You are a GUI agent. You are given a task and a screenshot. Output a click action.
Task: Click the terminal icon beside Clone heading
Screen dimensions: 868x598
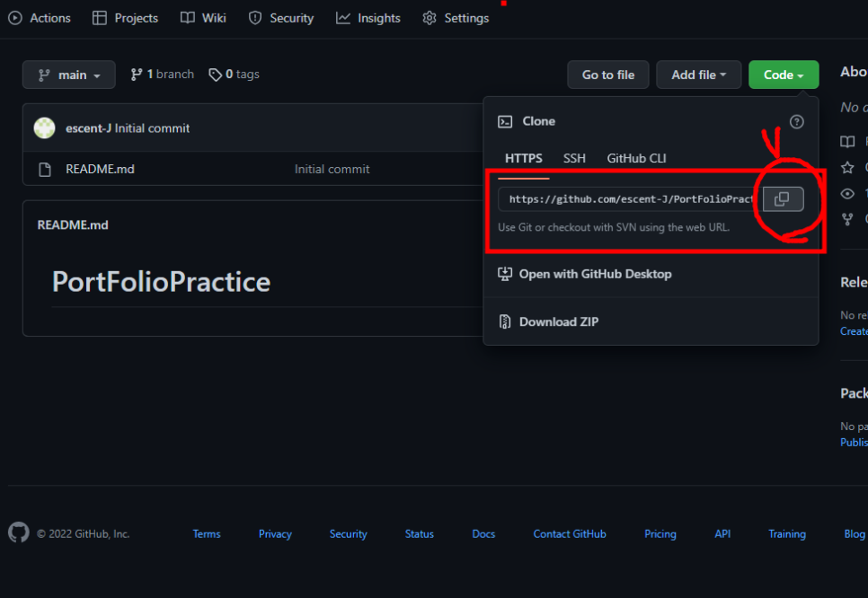pyautogui.click(x=505, y=122)
